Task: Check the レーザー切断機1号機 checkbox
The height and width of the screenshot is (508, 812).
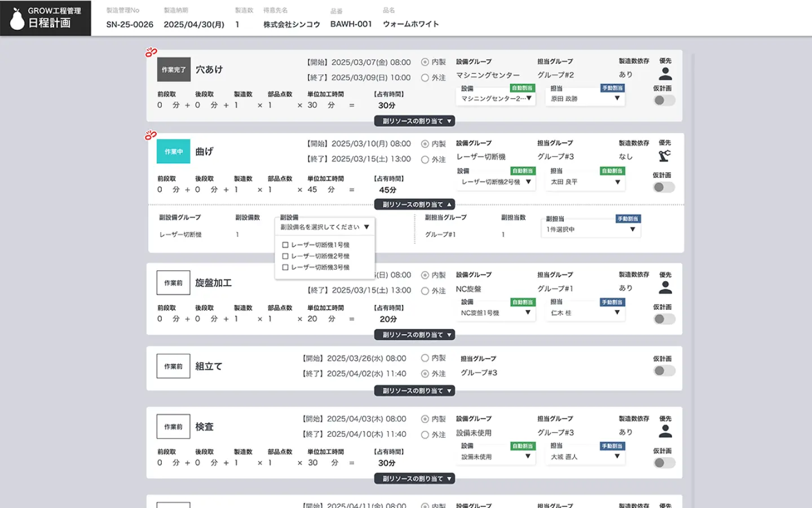Action: click(285, 245)
